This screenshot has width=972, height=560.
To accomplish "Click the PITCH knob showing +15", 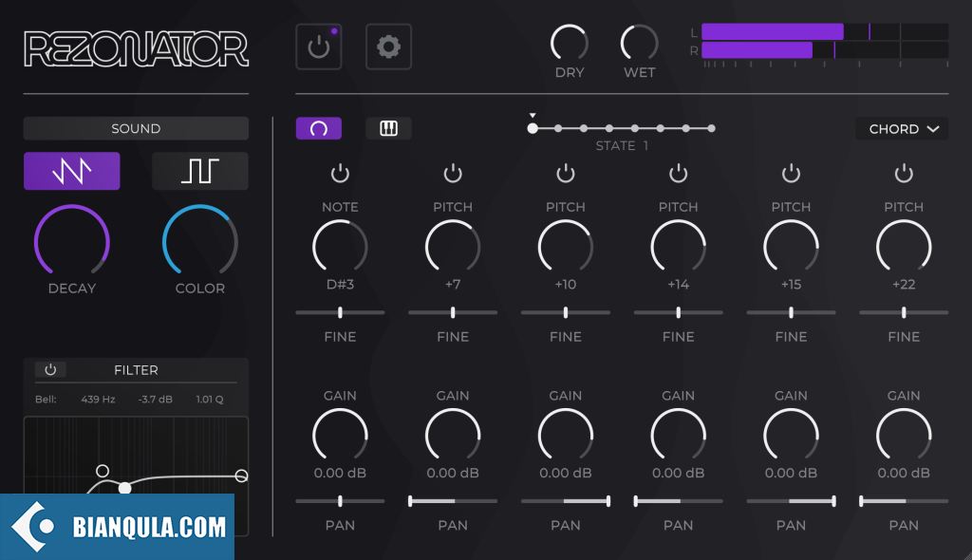I will click(791, 246).
